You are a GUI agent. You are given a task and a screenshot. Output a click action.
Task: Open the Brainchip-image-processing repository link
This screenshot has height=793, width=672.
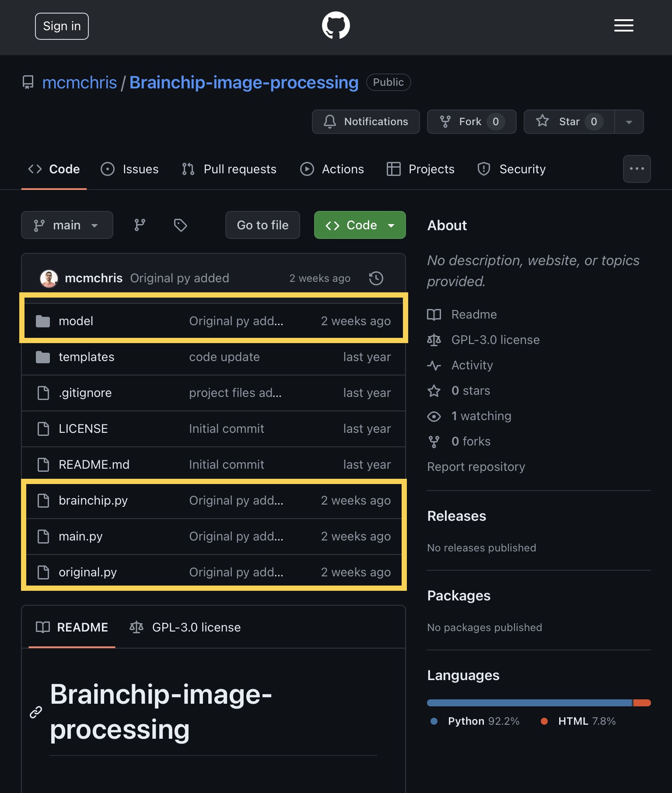point(244,82)
